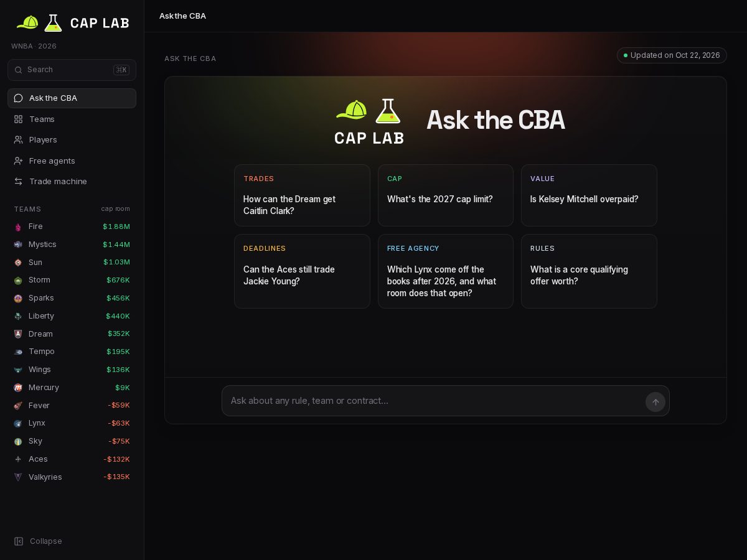Click the Lynx cap room -$63K
Viewport: 747px width, 560px height.
coord(119,423)
